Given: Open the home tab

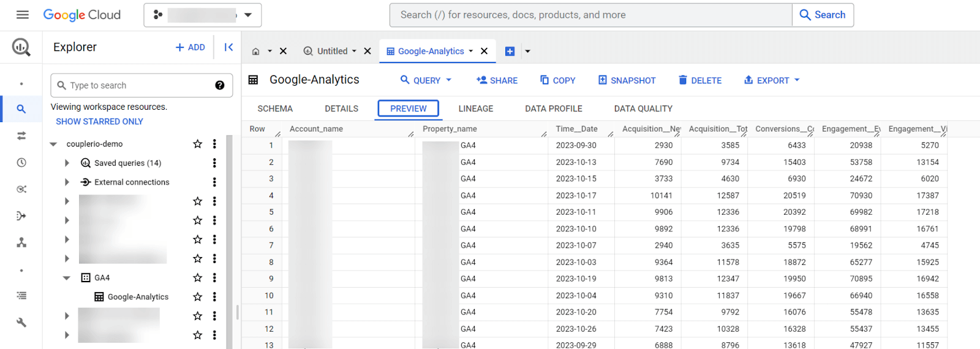Looking at the screenshot, I should coord(256,52).
